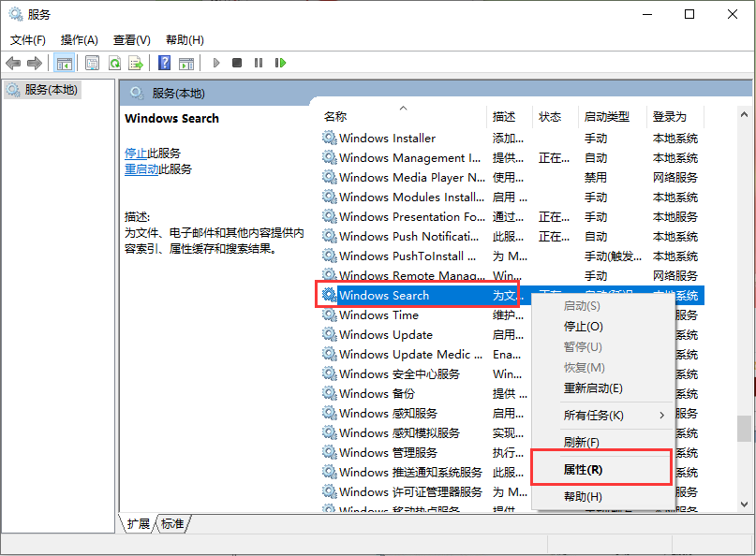
Task: Open the 帮助(H) menu
Action: [185, 40]
